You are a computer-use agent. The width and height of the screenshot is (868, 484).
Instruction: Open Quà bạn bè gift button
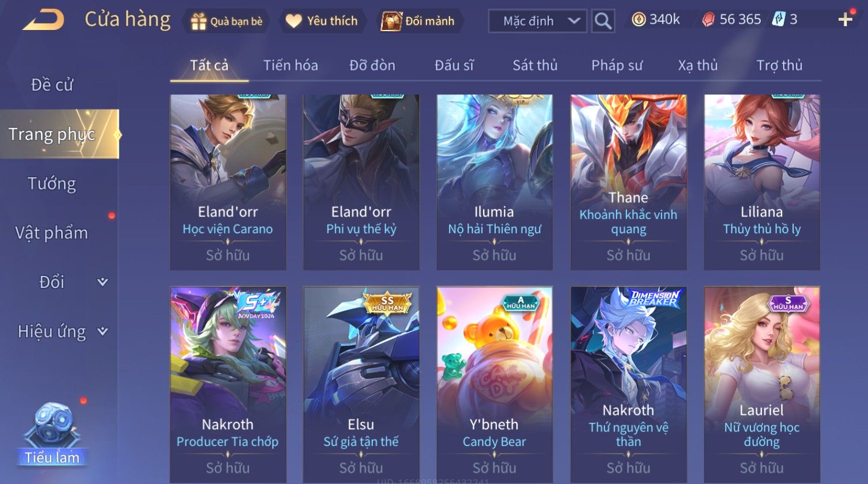tap(226, 21)
